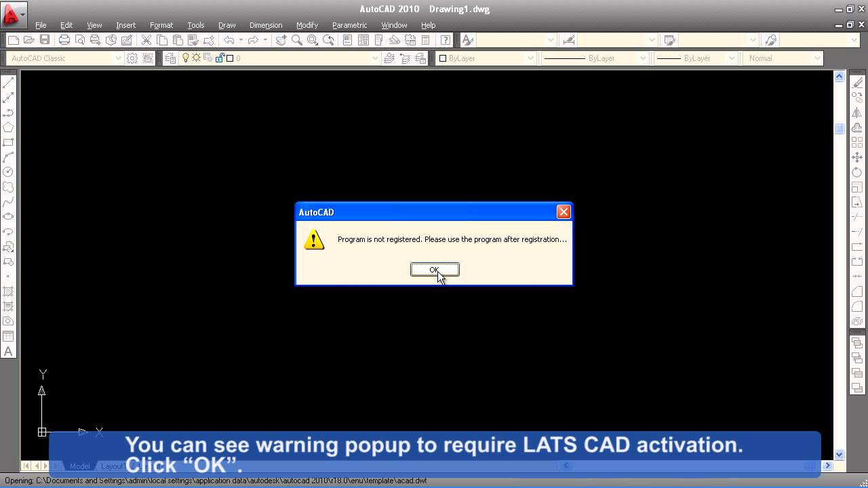Image resolution: width=868 pixels, height=488 pixels.
Task: Toggle layer 0 on/off light bulb
Action: tap(186, 58)
